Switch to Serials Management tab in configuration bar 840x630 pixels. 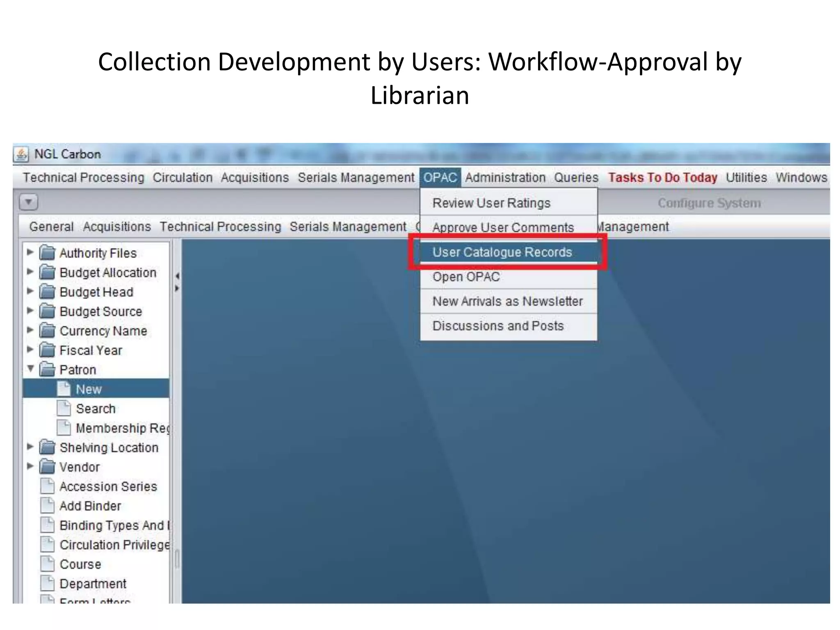point(348,227)
